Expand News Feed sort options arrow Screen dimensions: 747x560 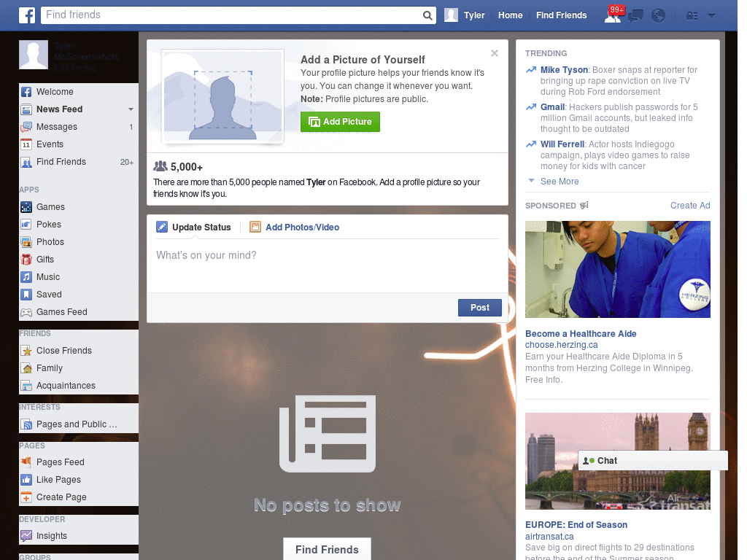(x=131, y=109)
